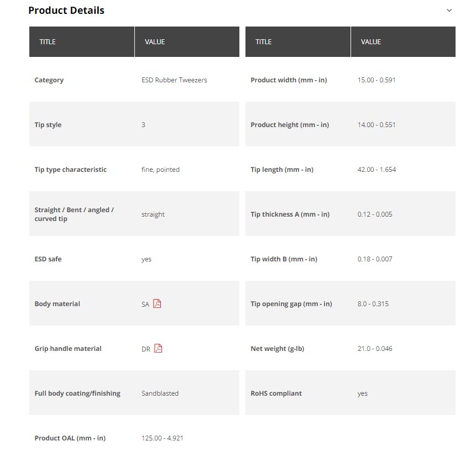Viewport: 476px width, 462px height.
Task: Open the Body material SA PDF icon
Action: click(x=157, y=303)
